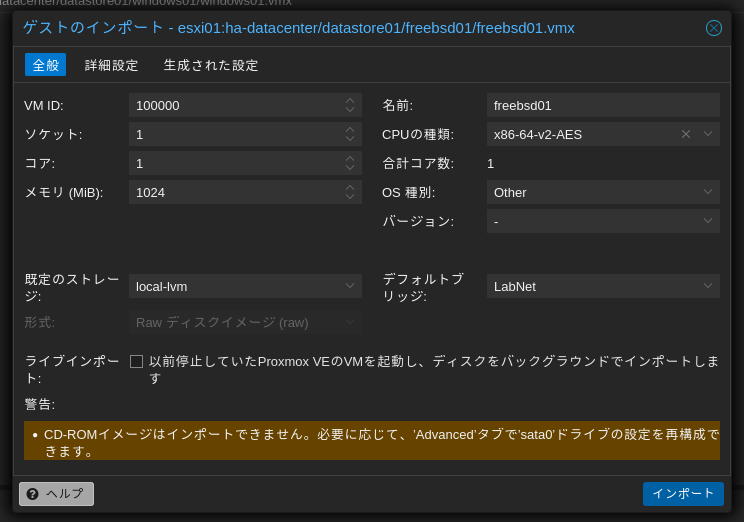Decrease the メモリ (MiB) value
Viewport: 744px width, 522px height.
click(x=350, y=197)
